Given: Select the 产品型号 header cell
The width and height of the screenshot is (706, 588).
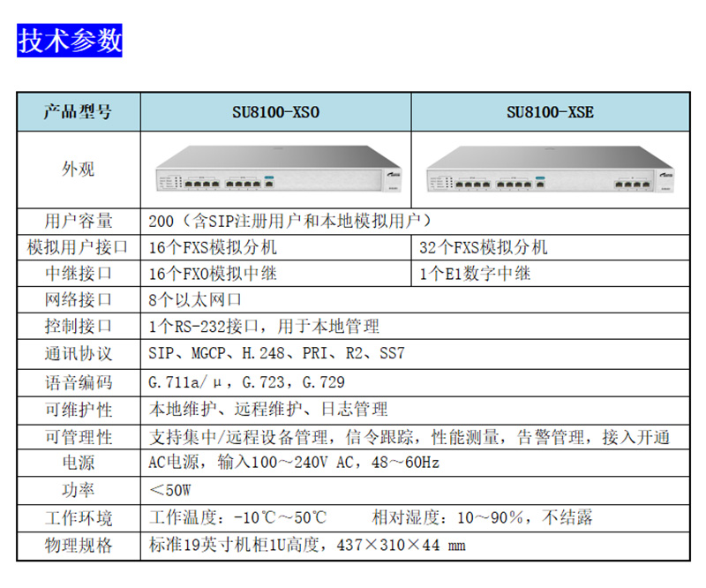Looking at the screenshot, I should pos(79,112).
